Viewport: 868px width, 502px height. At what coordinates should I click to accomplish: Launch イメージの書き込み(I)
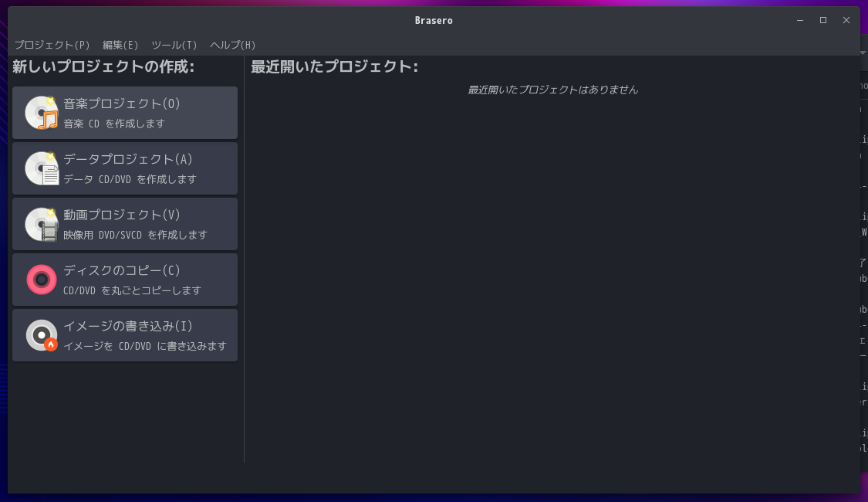click(125, 335)
